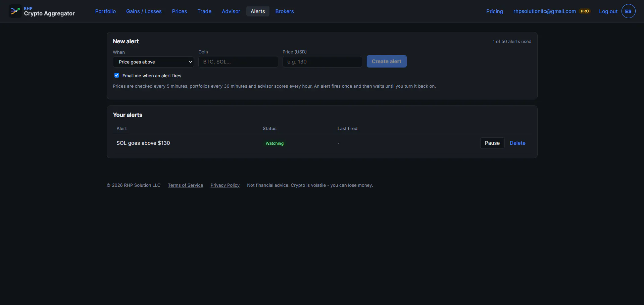This screenshot has width=644, height=305.
Task: Click the Last fired column header
Action: (347, 128)
